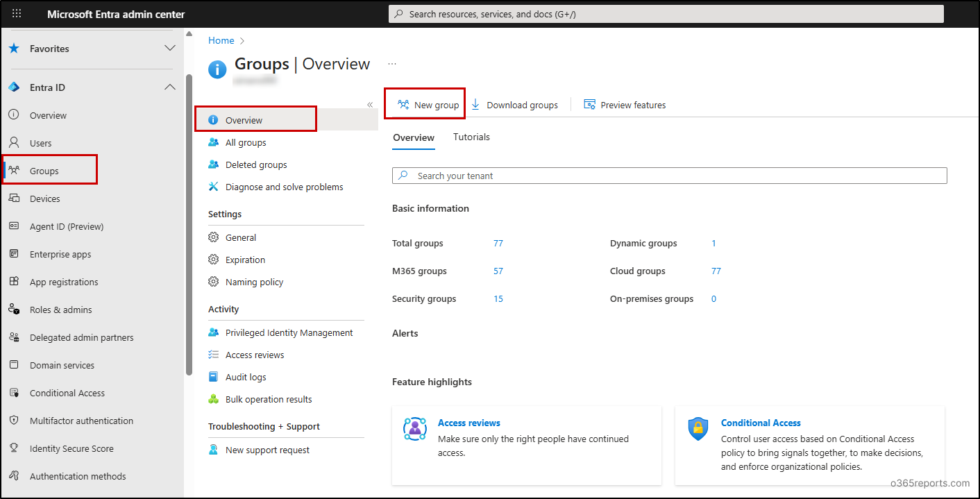The height and width of the screenshot is (499, 980).
Task: Click the Users person icon
Action: pos(14,143)
